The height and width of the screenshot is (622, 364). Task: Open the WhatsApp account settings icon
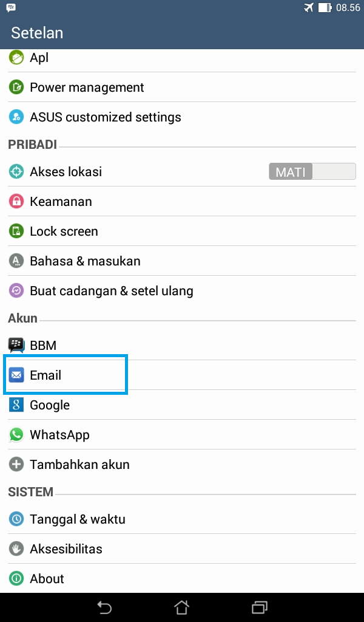click(x=16, y=434)
